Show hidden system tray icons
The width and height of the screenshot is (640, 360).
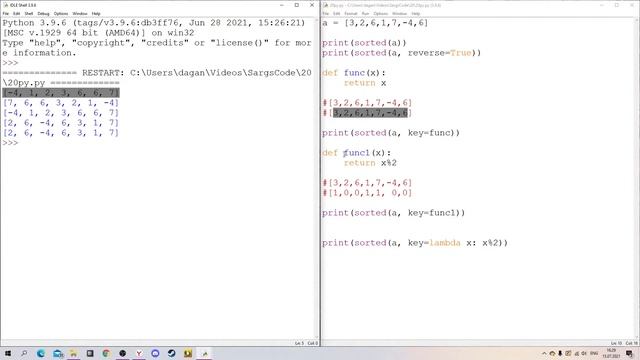tap(544, 353)
